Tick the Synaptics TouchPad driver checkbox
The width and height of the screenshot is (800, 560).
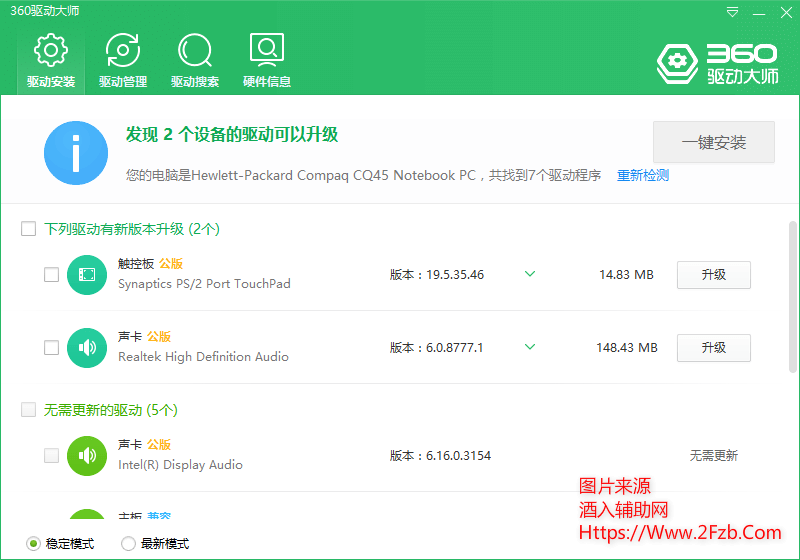coord(52,274)
